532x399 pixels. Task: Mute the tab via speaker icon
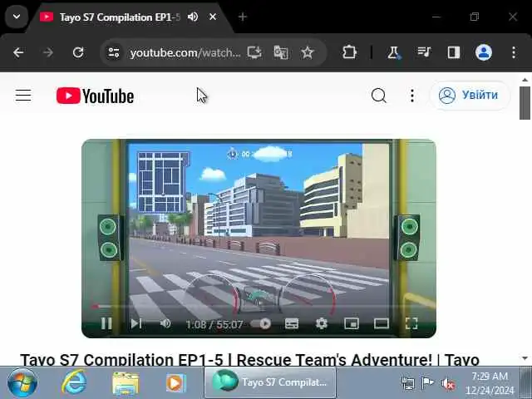tap(193, 17)
